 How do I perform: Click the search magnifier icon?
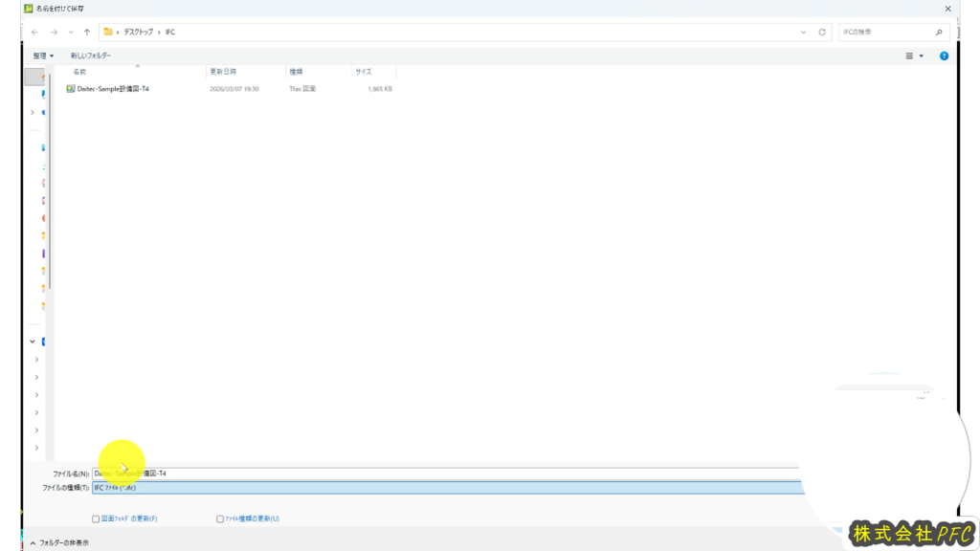tap(939, 32)
